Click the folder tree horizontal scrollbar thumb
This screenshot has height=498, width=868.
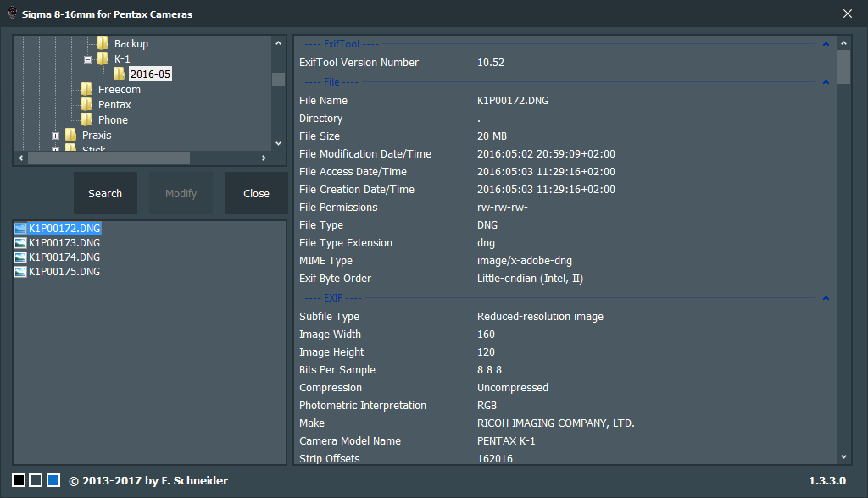click(x=109, y=158)
